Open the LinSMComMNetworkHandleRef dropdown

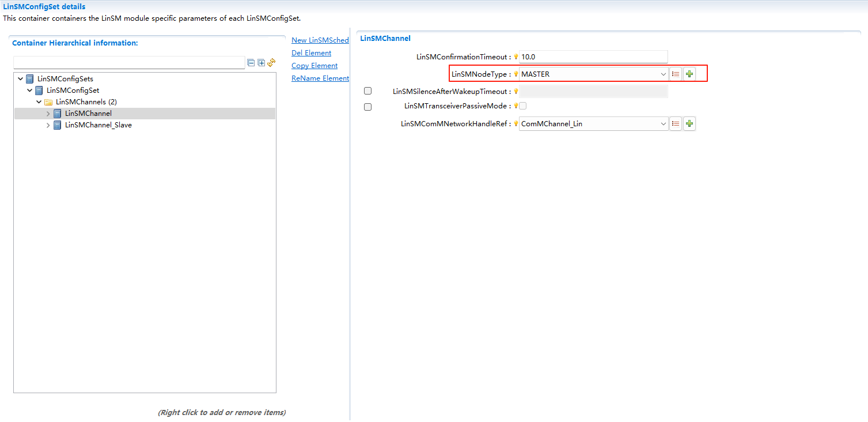[x=663, y=124]
